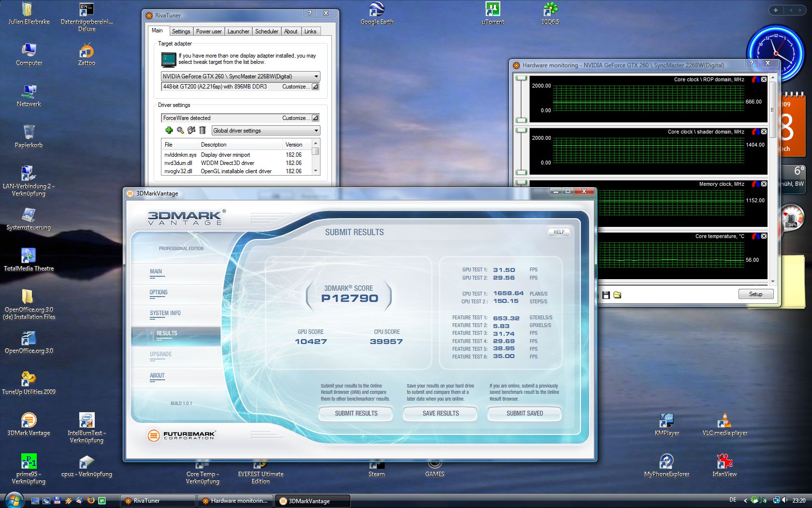812x508 pixels.
Task: Click the SUBMIT RESULTS button
Action: [x=356, y=414]
